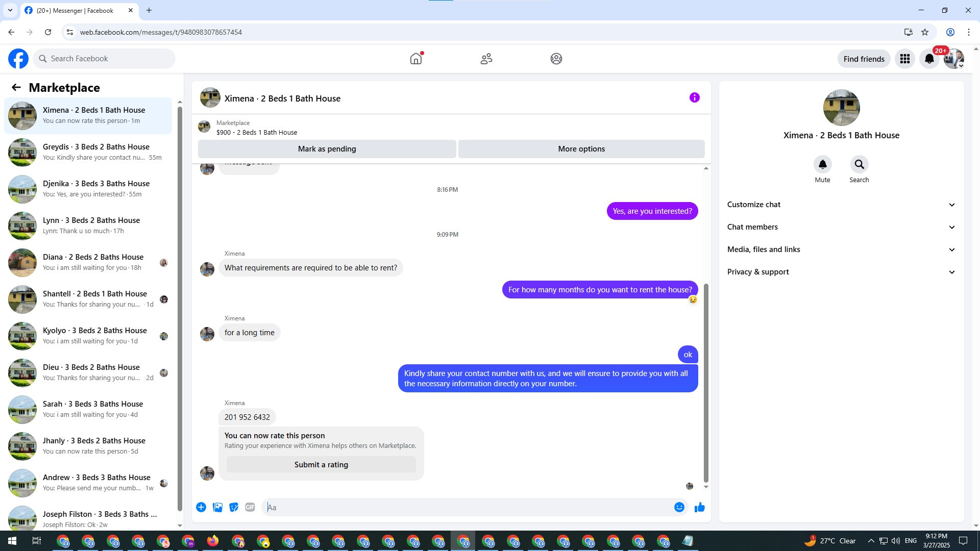
Task: Open the Shantell 2 Beds 1 Bath conversation
Action: 88,299
